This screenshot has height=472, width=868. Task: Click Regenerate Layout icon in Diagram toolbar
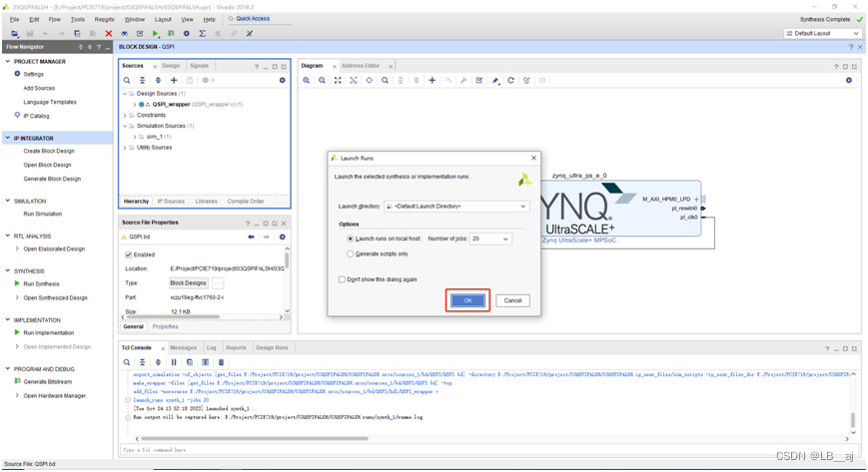(511, 80)
